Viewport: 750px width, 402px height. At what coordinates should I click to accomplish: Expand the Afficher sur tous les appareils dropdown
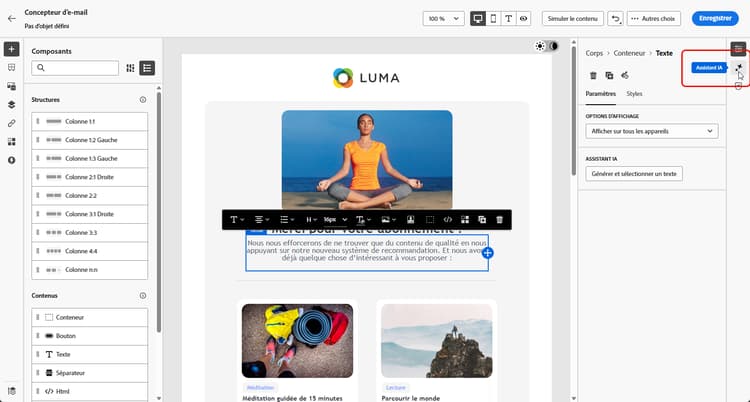point(651,131)
